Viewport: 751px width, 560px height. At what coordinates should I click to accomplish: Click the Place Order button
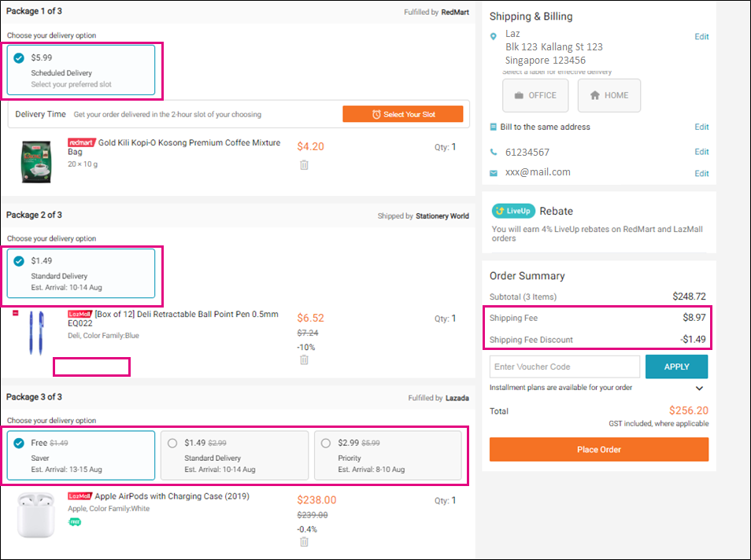(599, 449)
